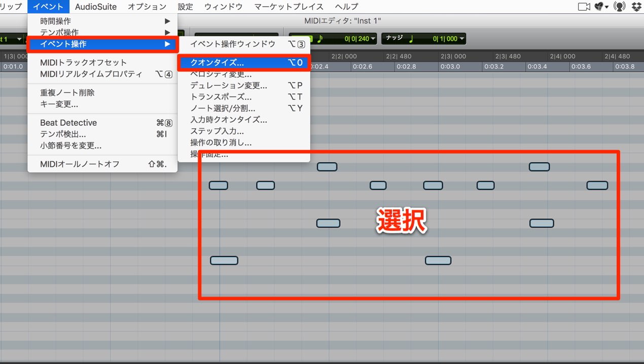Click ruler marker 2|2| 480
The image size is (644, 364).
point(399,56)
